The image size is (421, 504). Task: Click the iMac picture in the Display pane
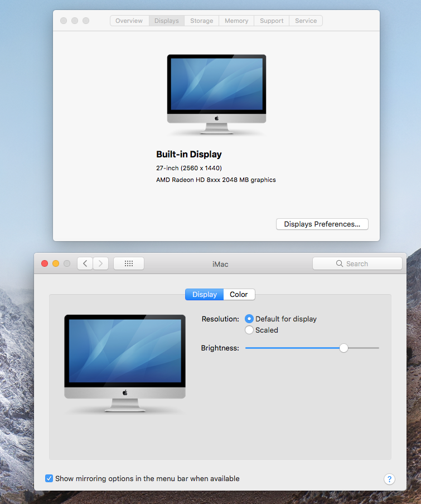(125, 363)
